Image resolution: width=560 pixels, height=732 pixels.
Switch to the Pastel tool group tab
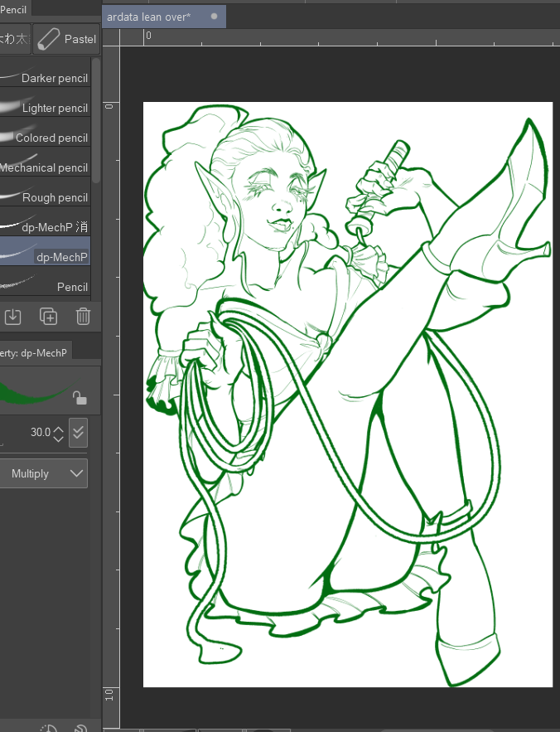pyautogui.click(x=66, y=39)
